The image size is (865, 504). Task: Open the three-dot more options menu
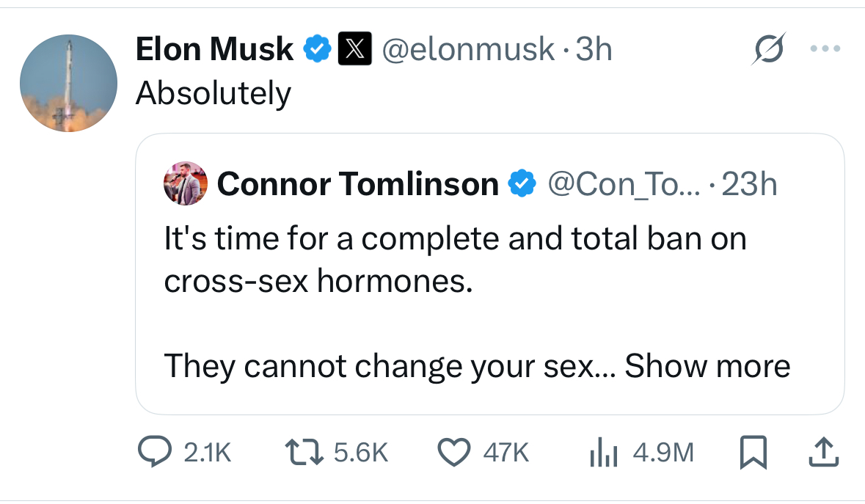pyautogui.click(x=824, y=49)
